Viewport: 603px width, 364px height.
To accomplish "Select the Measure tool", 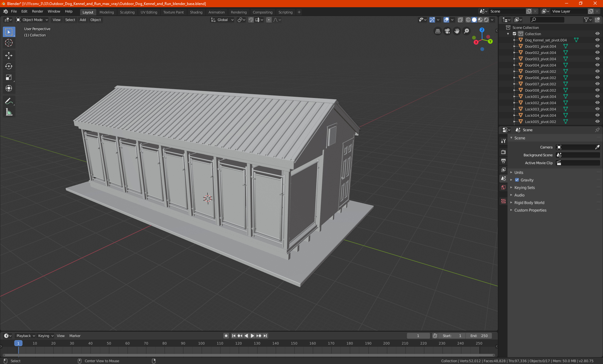I will coord(9,112).
